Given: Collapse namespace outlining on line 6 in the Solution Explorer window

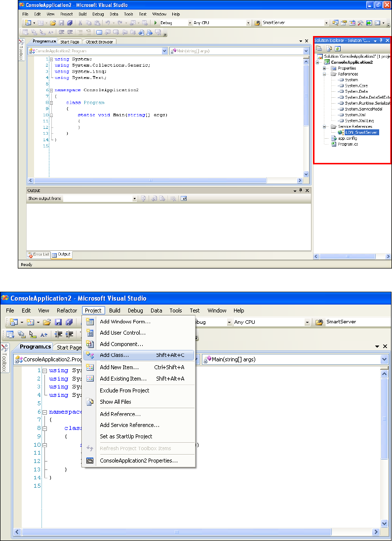Looking at the screenshot, I should coord(51,90).
